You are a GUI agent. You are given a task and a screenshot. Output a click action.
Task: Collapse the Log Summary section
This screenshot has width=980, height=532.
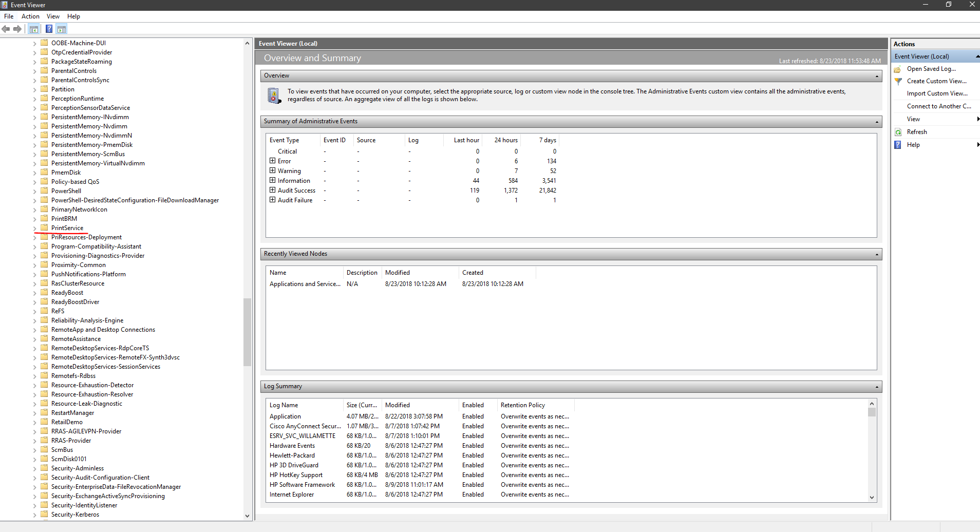877,387
